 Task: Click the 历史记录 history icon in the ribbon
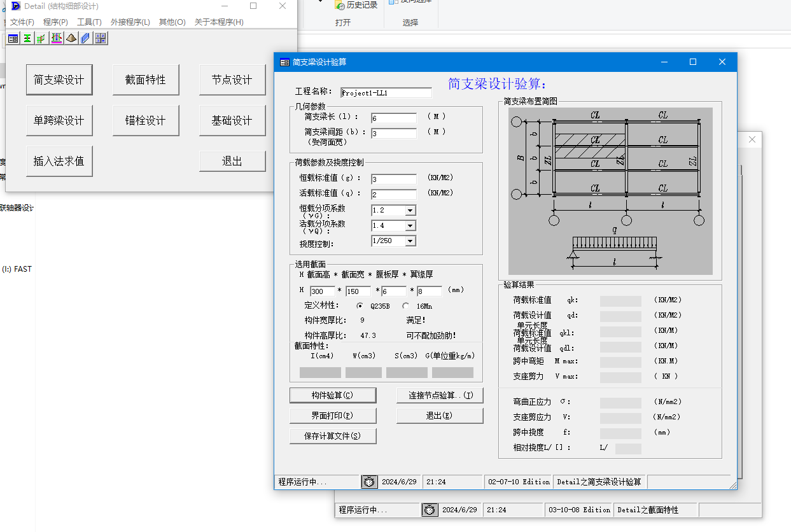point(354,5)
